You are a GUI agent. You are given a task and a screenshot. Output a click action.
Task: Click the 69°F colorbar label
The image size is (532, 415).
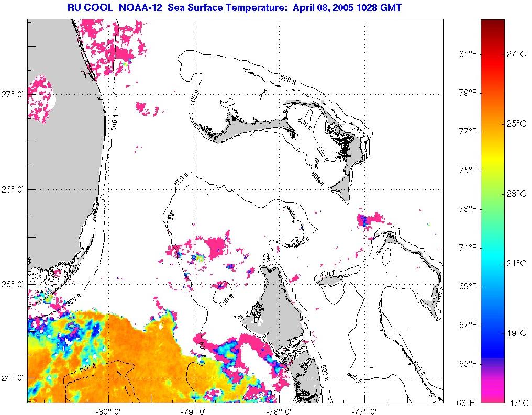468,286
